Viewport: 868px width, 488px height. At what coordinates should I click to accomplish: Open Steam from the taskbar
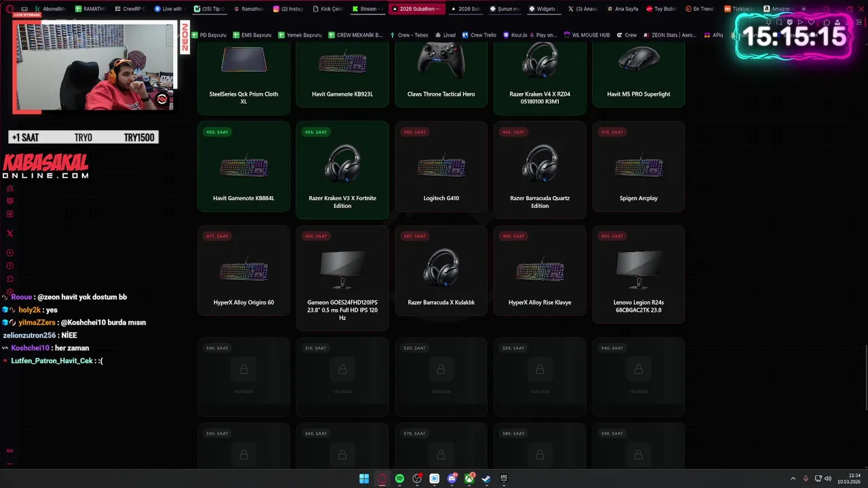pyautogui.click(x=487, y=479)
